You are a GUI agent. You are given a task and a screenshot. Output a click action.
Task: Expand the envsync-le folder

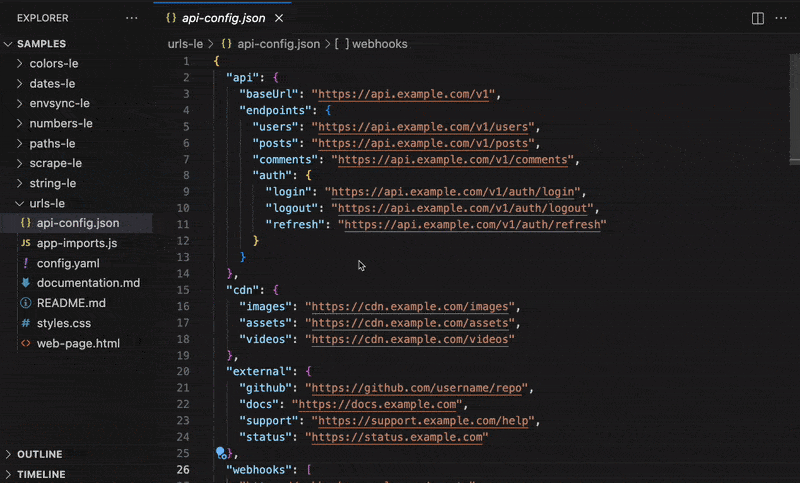click(x=19, y=103)
